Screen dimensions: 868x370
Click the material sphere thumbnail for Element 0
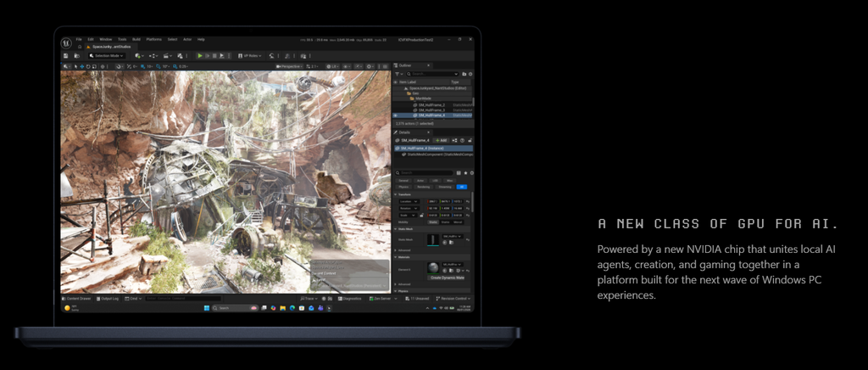(x=433, y=268)
